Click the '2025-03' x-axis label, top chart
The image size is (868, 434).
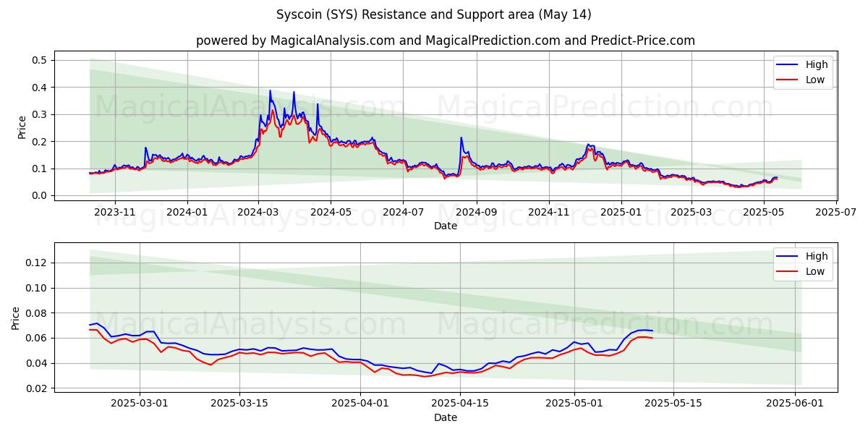(x=691, y=213)
